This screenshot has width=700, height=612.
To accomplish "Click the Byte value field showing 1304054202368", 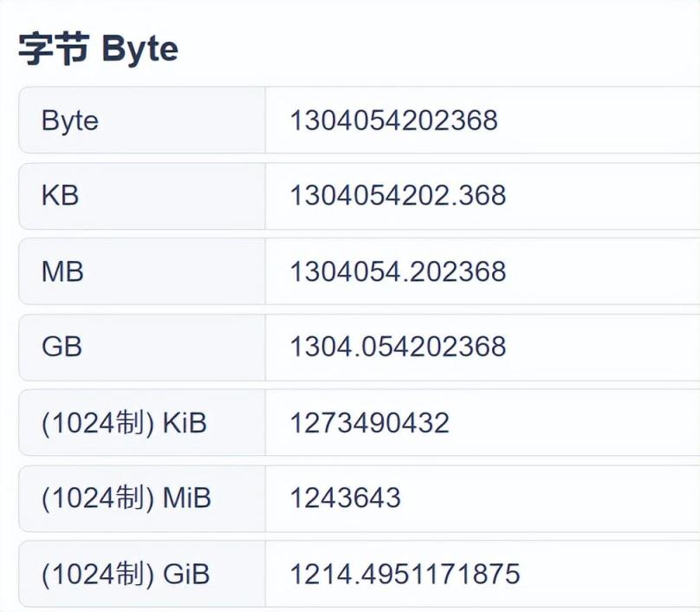I will pos(394,120).
